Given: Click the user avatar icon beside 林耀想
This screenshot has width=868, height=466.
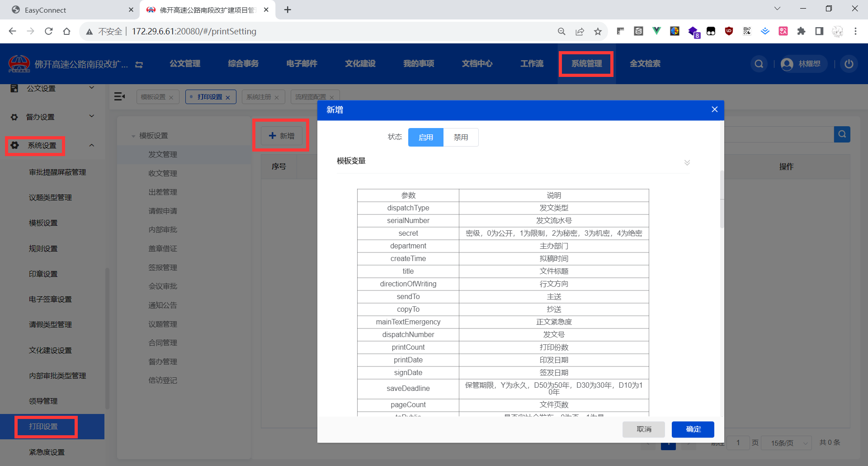Looking at the screenshot, I should coord(787,64).
